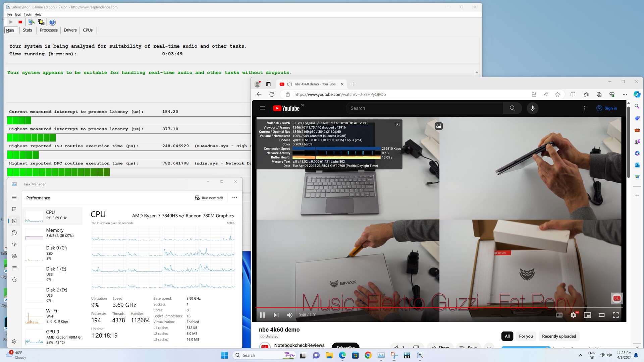Select Wi-Fi in Task Manager performance list
Image resolution: width=644 pixels, height=362 pixels.
pyautogui.click(x=53, y=316)
